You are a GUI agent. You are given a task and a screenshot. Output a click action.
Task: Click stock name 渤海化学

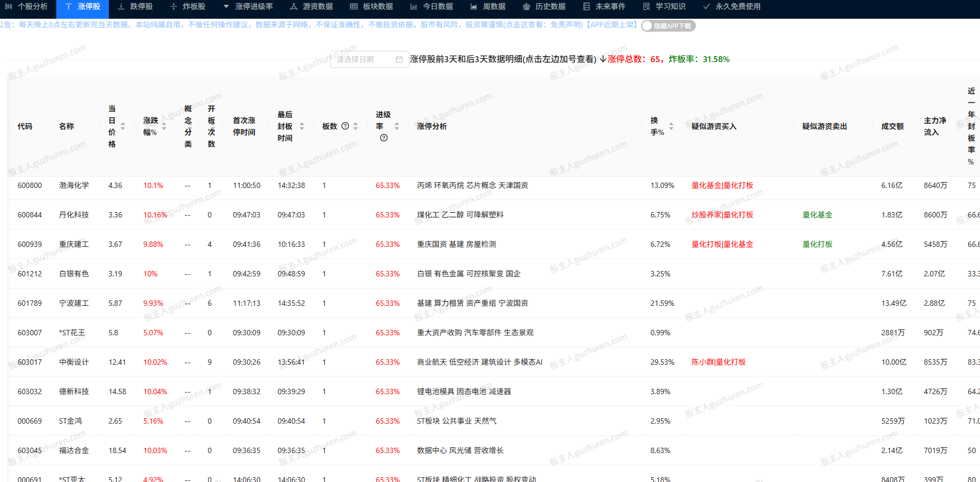[74, 185]
